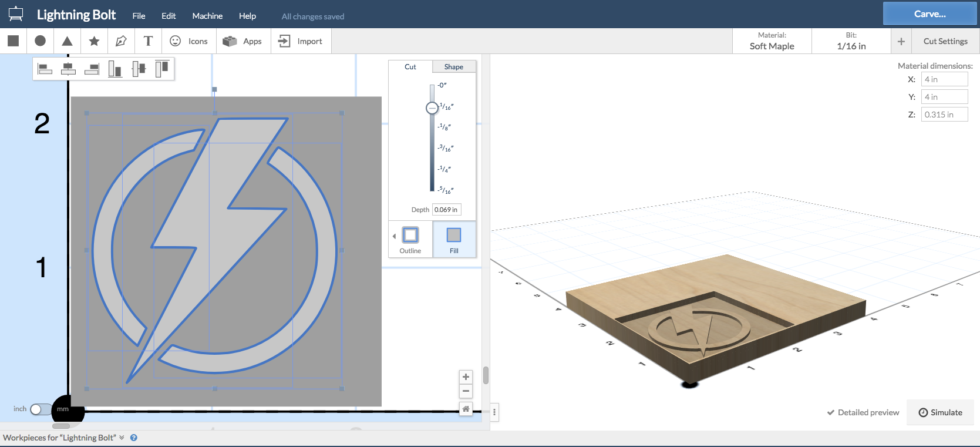Align selected objects to top

162,69
